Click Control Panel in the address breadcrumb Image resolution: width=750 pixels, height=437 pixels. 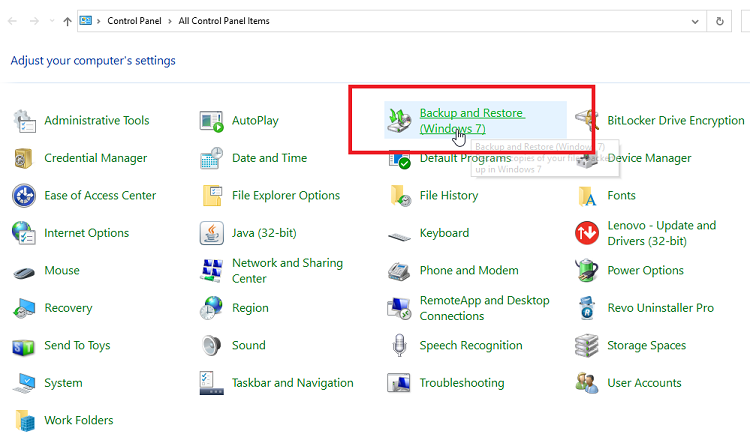coord(134,21)
